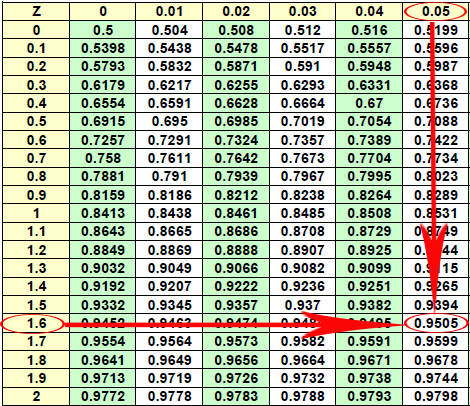Select row header 0.5

pos(36,122)
